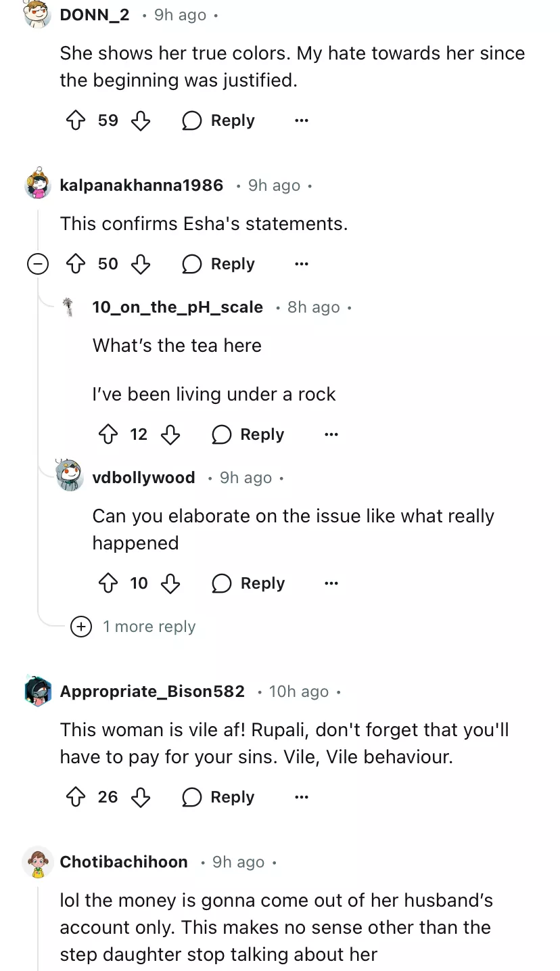
Task: Downvote kalpanakhanna1986's comment
Action: [x=140, y=264]
